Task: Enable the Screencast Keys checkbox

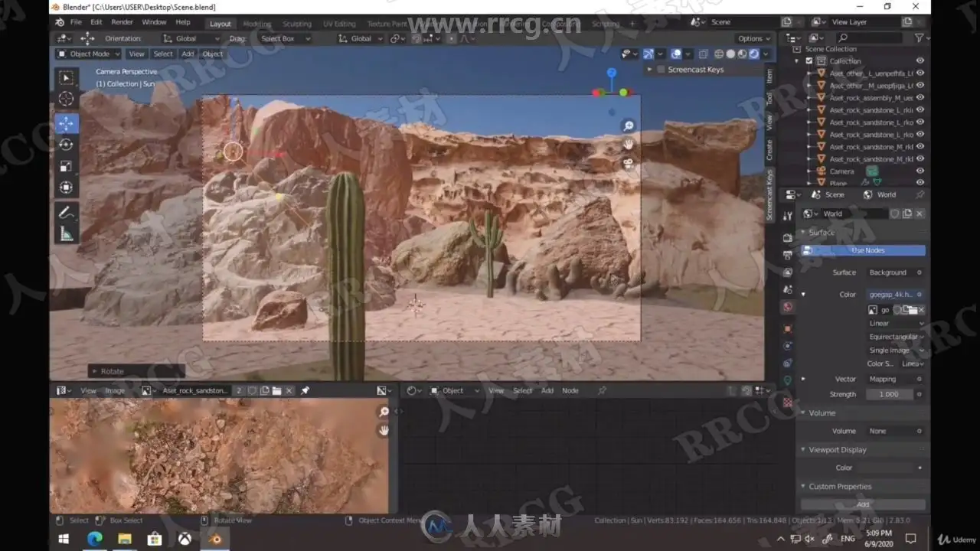Action: tap(661, 70)
